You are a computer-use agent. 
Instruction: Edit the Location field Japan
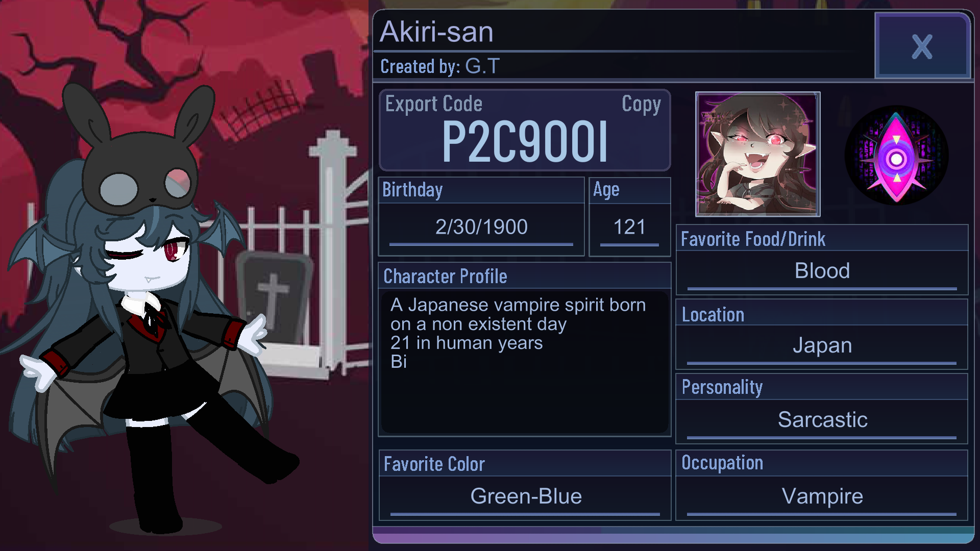(x=822, y=345)
